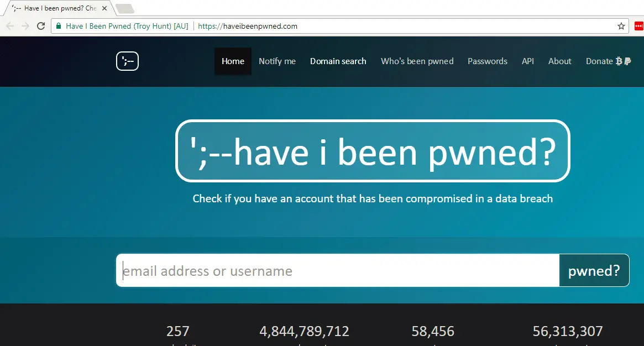Close the Have I been pwned tab
Screen dimensions: 644x346
point(104,8)
